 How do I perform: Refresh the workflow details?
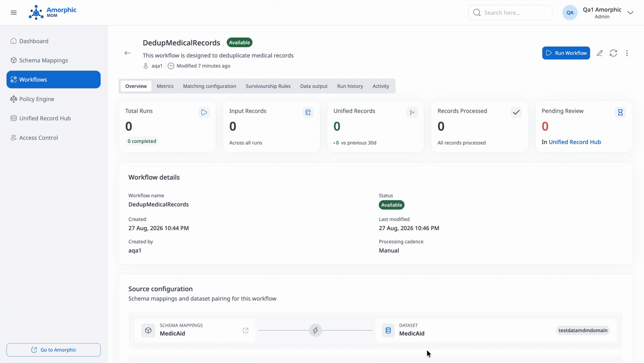(x=613, y=53)
